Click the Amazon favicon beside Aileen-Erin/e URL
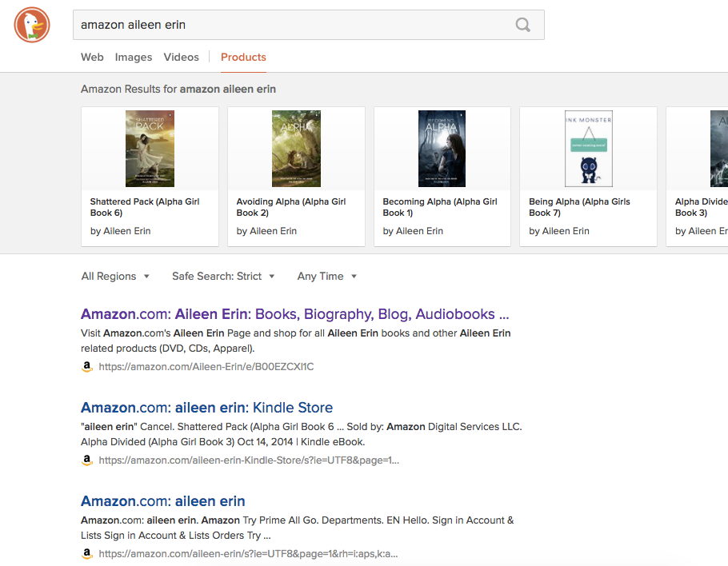 87,366
